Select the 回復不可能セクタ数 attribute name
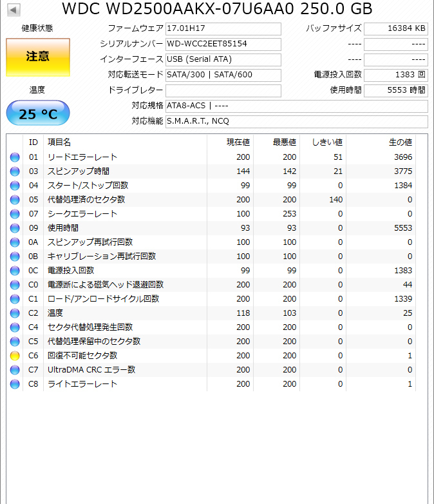This screenshot has height=504, width=434. pyautogui.click(x=82, y=356)
